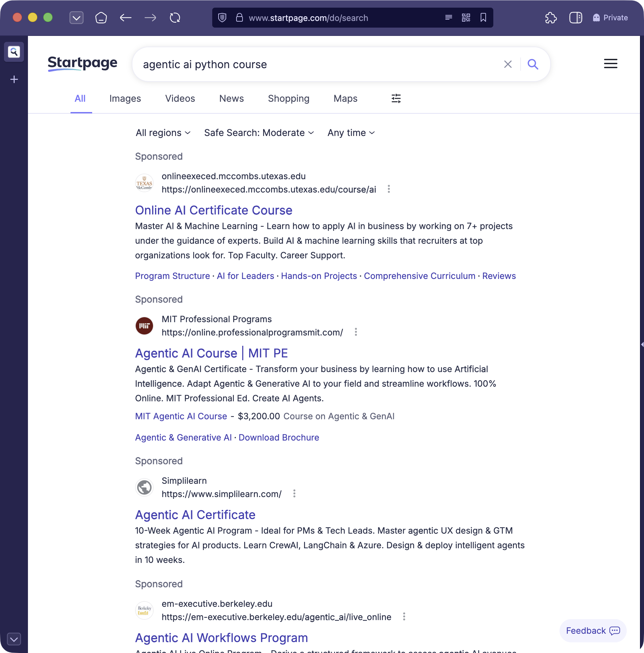Click the QR code icon in address bar

[x=466, y=18]
